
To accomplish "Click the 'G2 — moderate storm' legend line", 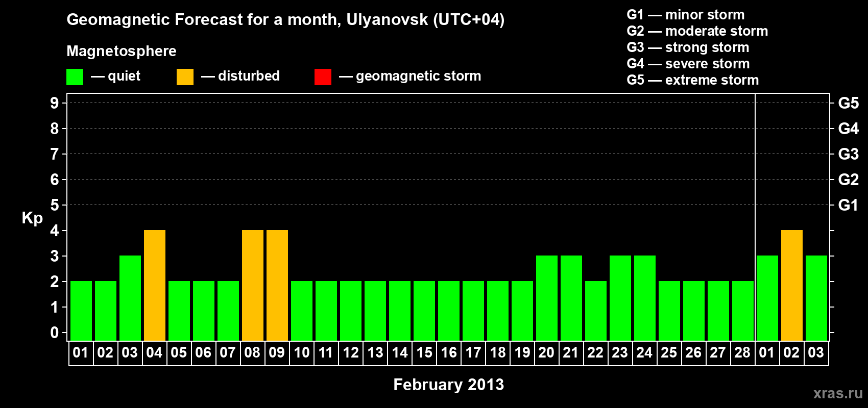I will (x=697, y=31).
